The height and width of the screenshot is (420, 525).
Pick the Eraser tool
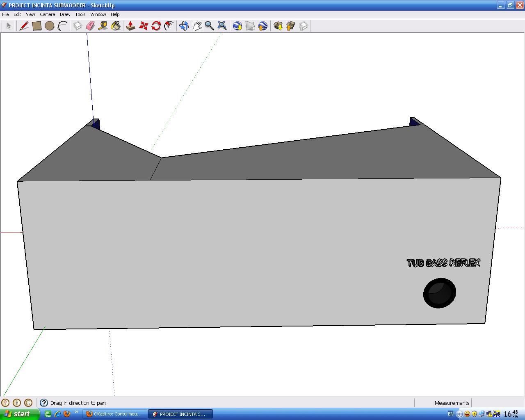(90, 26)
